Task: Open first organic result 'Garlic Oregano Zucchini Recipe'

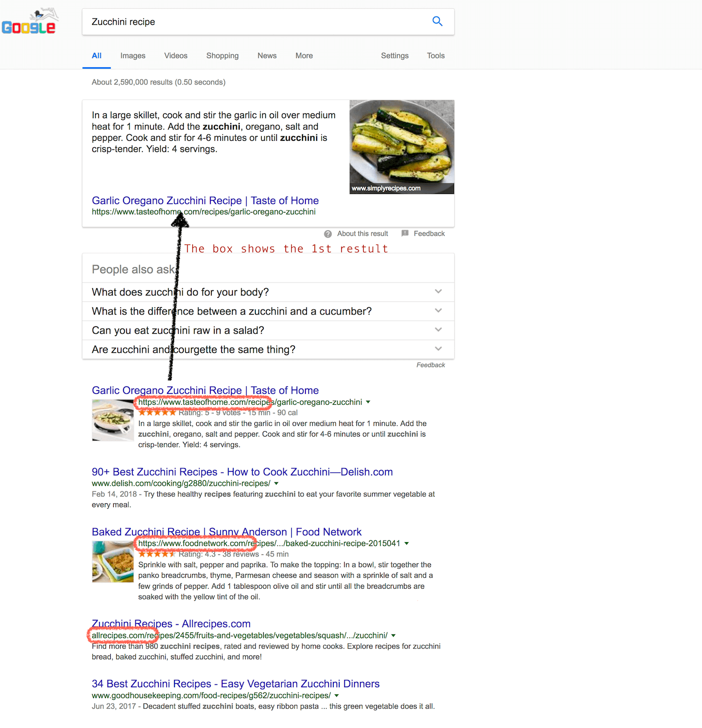Action: pyautogui.click(x=205, y=390)
